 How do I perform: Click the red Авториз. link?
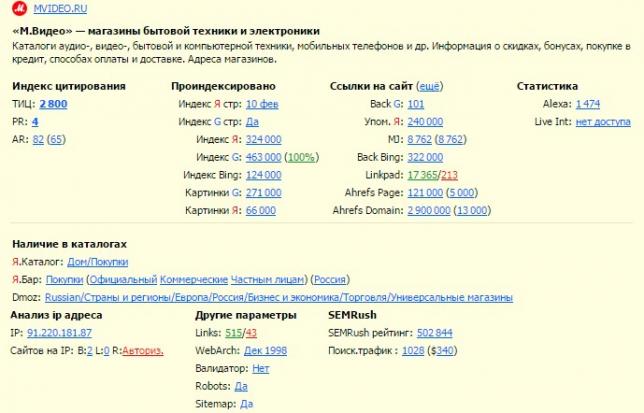143,351
